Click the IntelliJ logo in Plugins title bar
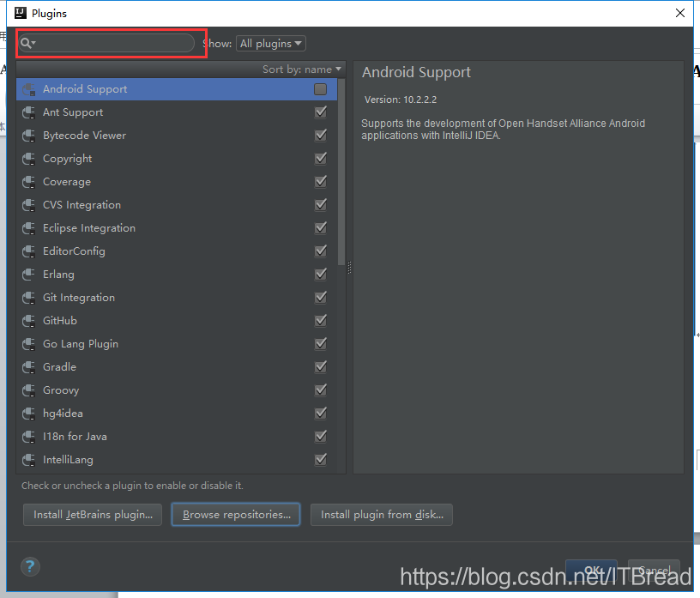The image size is (700, 598). [21, 13]
